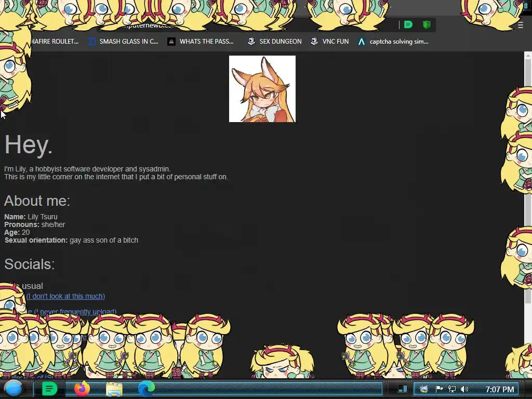This screenshot has height=399, width=532.
Task: Click the address bar URL text
Action: coord(148,25)
